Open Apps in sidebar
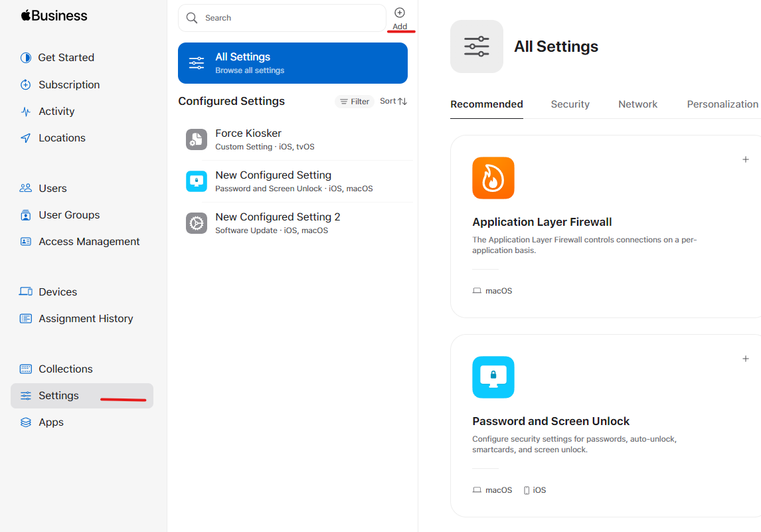 (51, 422)
